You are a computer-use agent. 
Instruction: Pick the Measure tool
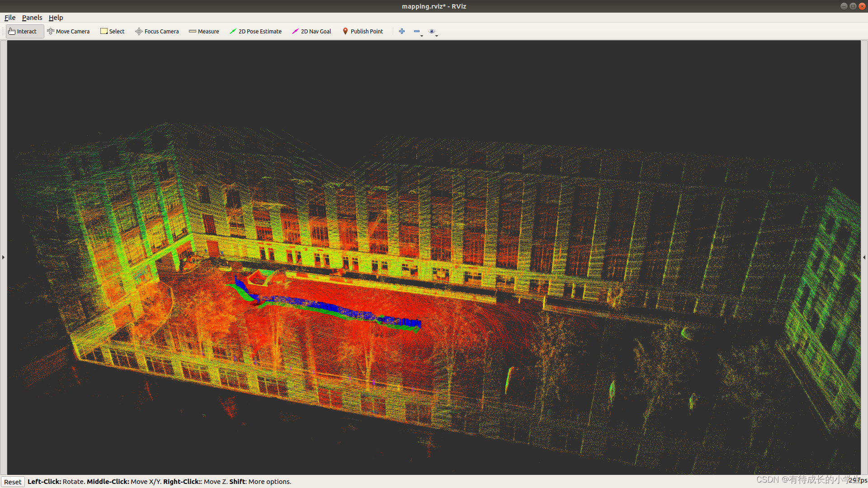click(204, 31)
